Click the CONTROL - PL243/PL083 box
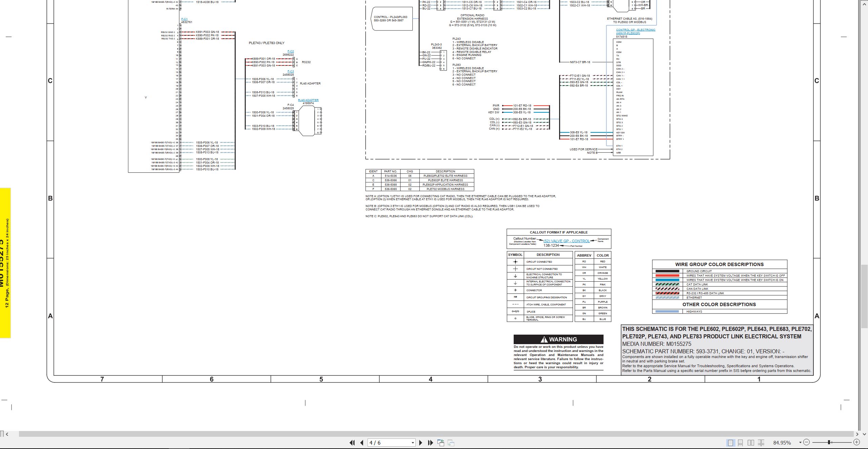This screenshot has height=449, width=868. [392, 19]
